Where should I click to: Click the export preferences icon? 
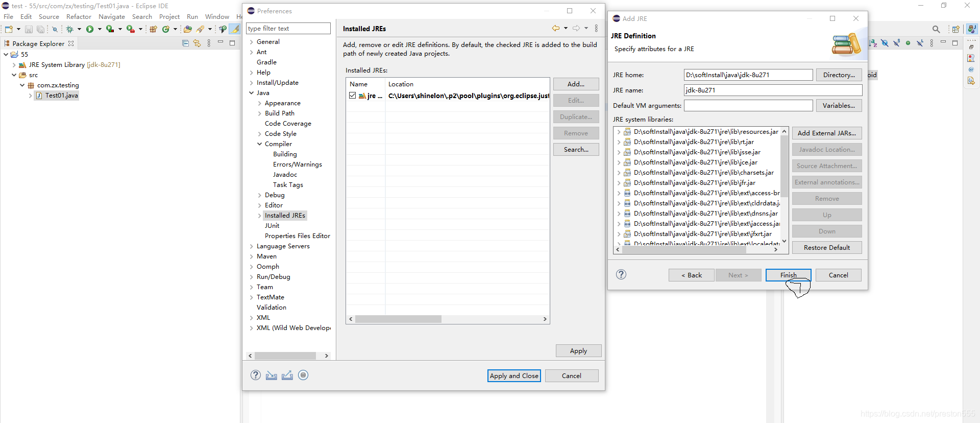click(x=287, y=375)
